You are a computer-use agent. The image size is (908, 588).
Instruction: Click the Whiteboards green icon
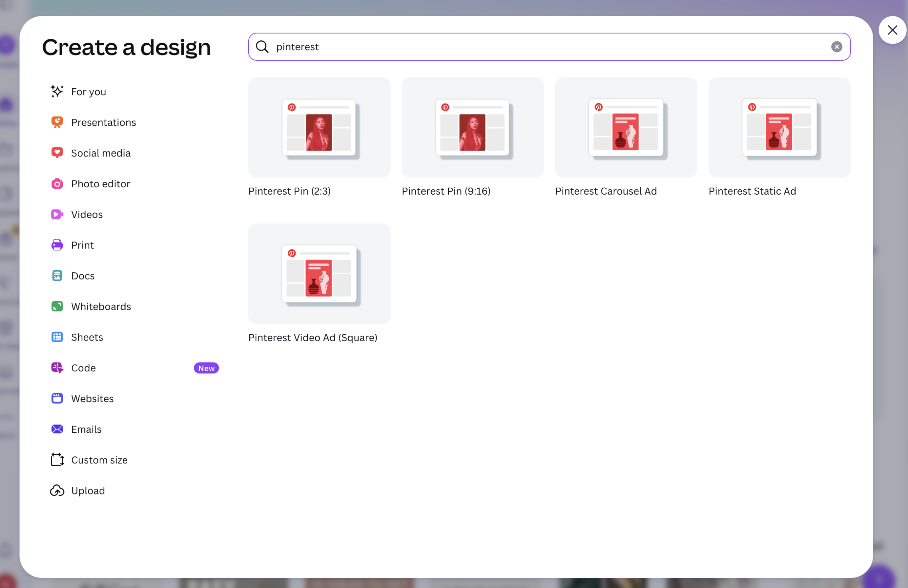tap(57, 306)
